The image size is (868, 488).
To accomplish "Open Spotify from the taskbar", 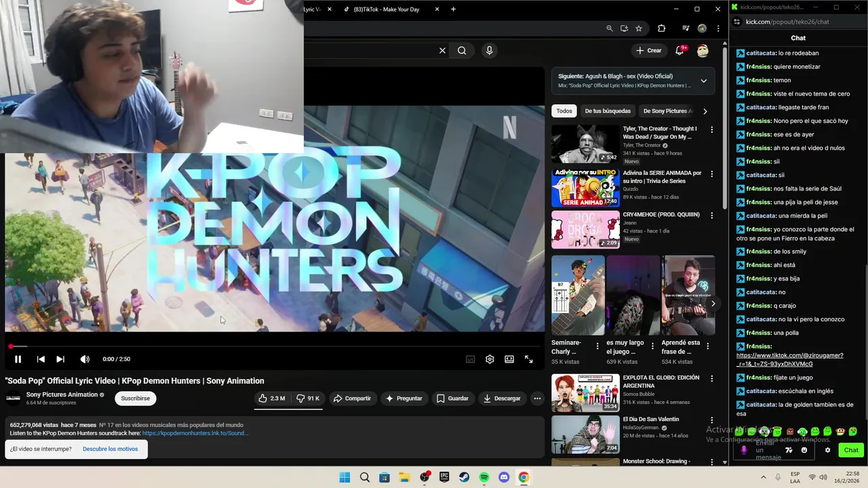I will point(484,478).
